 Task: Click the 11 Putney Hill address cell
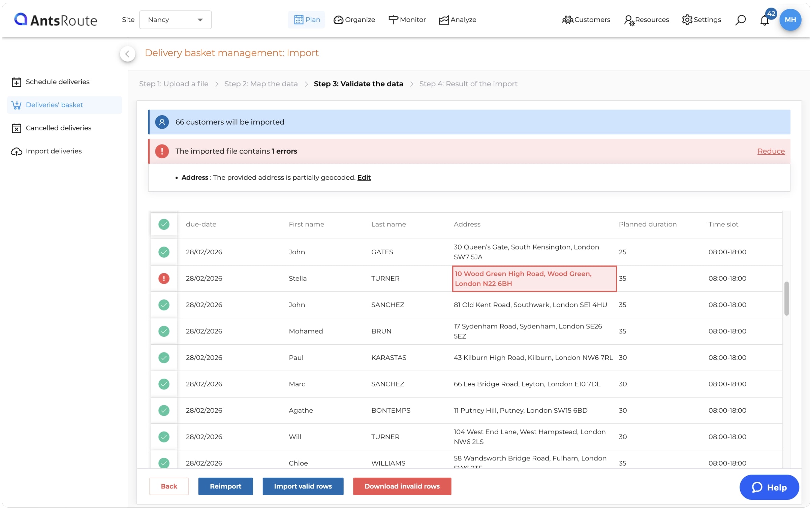click(520, 410)
